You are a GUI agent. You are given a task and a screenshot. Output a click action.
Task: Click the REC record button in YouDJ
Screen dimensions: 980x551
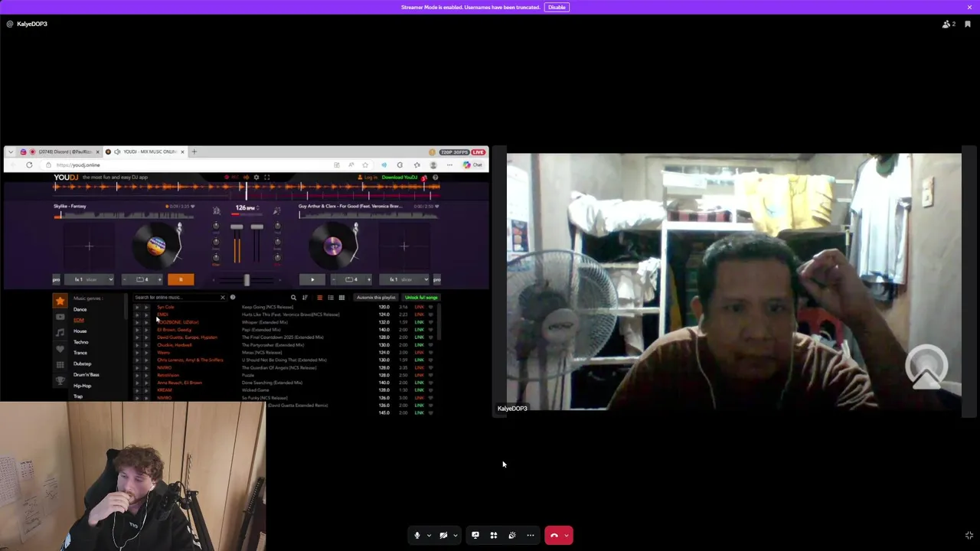[x=232, y=178]
